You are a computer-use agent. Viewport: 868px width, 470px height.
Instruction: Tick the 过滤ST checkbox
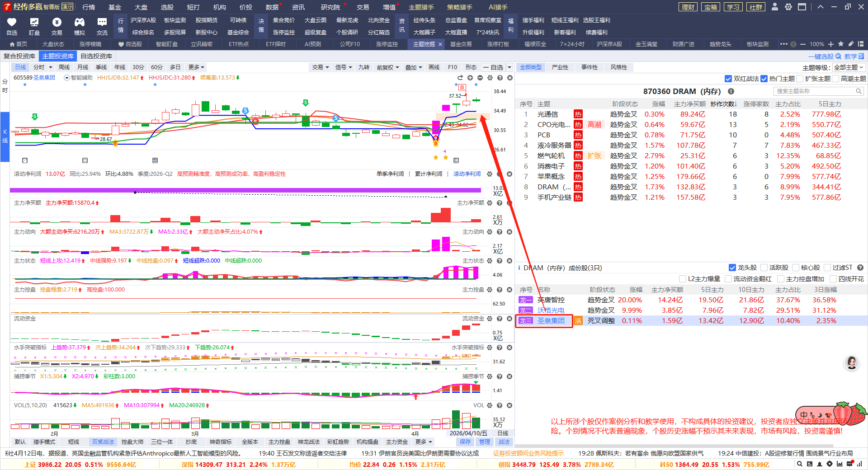(x=827, y=268)
